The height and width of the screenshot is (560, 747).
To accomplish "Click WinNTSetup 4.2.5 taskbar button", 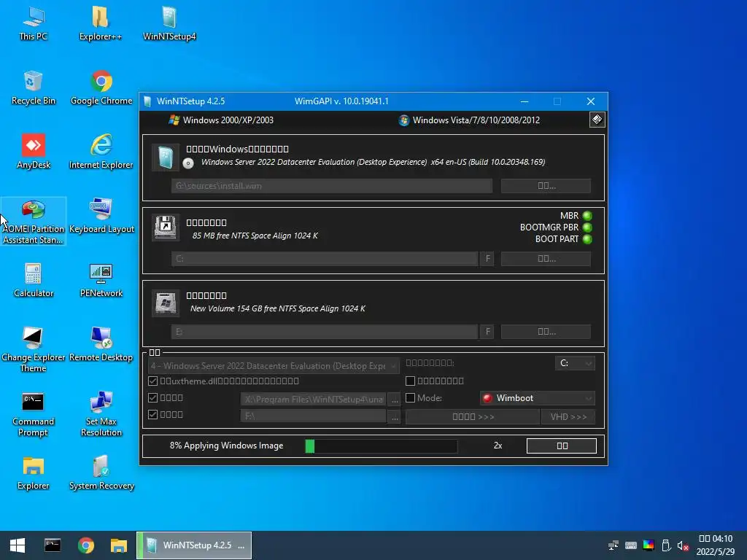I will pyautogui.click(x=194, y=545).
